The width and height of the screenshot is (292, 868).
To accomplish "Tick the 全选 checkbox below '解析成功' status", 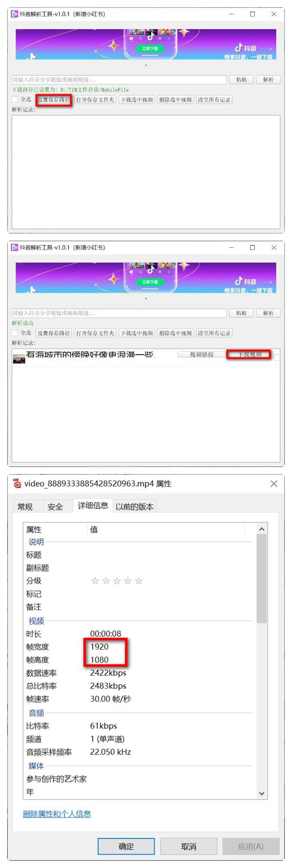I will click(15, 333).
